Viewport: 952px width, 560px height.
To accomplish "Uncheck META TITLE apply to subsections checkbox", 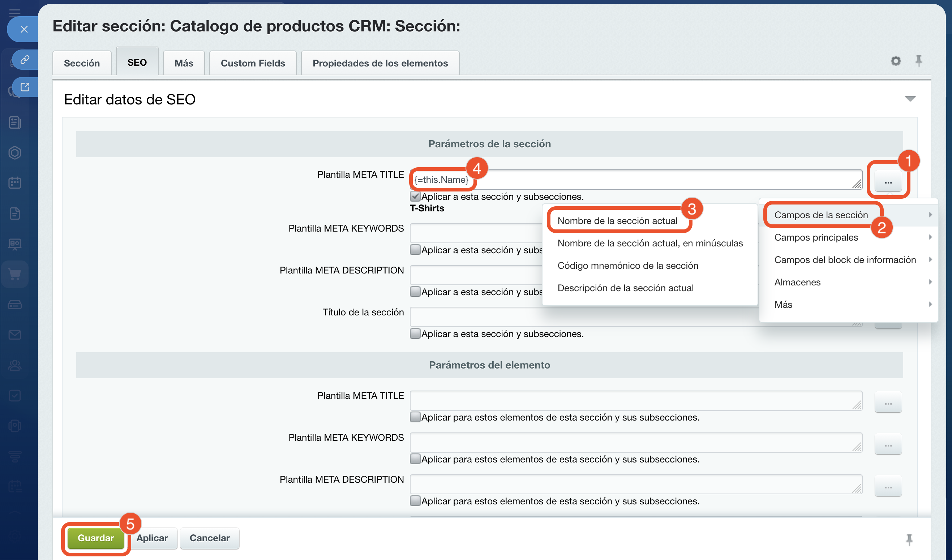I will [415, 196].
